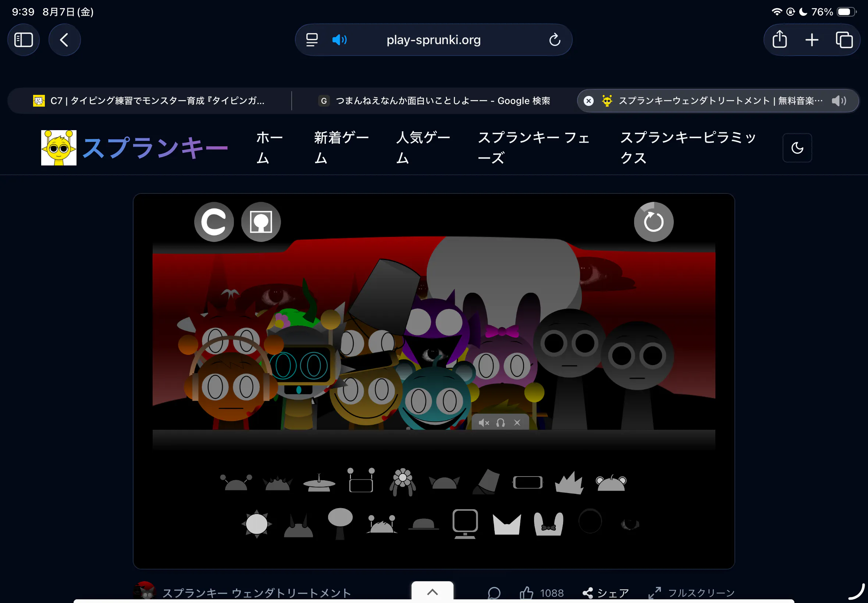Pick the computer monitor character icon
The image size is (868, 603).
click(x=465, y=524)
